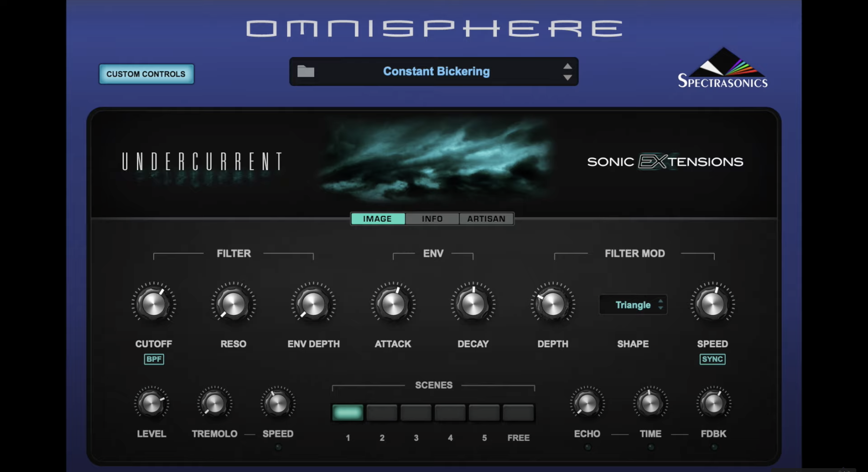This screenshot has width=868, height=472.
Task: Click the Level knob
Action: pos(151,403)
